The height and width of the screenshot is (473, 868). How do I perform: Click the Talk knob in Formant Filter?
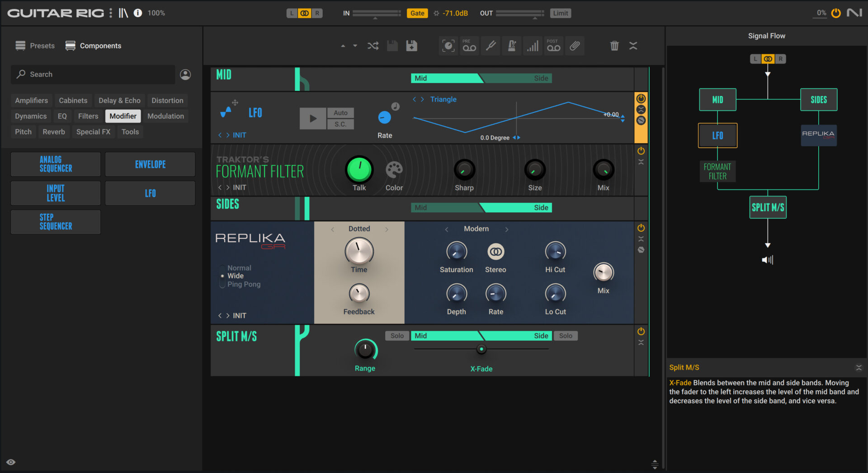[359, 170]
